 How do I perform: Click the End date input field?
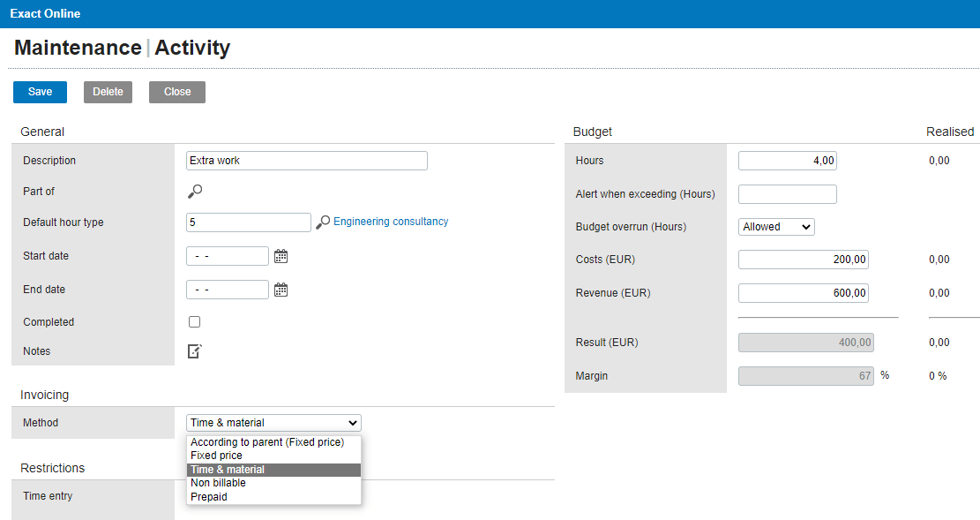pyautogui.click(x=228, y=290)
